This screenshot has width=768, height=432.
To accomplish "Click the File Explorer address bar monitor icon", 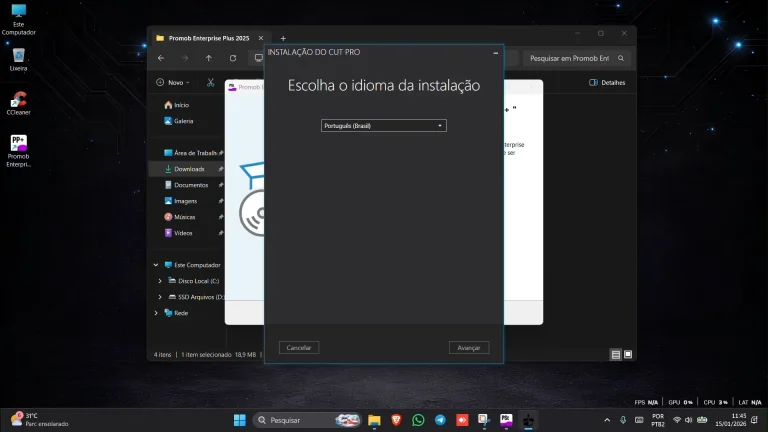I will pos(258,58).
